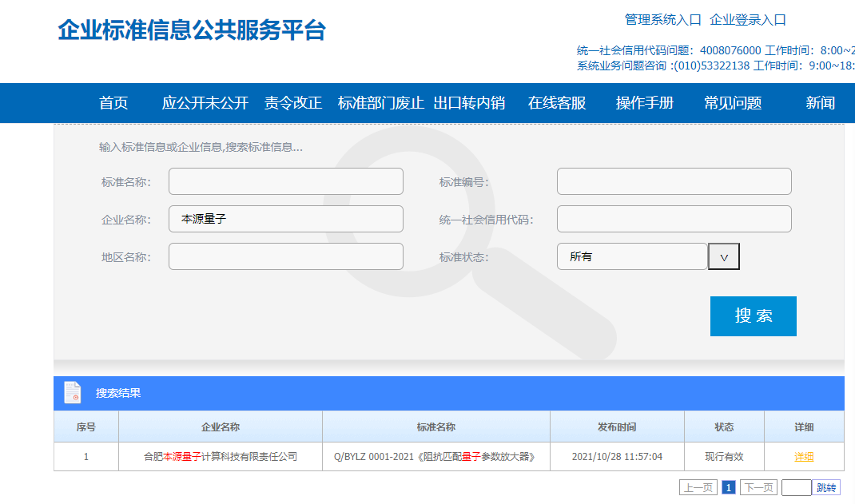Select page 1 in the pagination

[729, 488]
